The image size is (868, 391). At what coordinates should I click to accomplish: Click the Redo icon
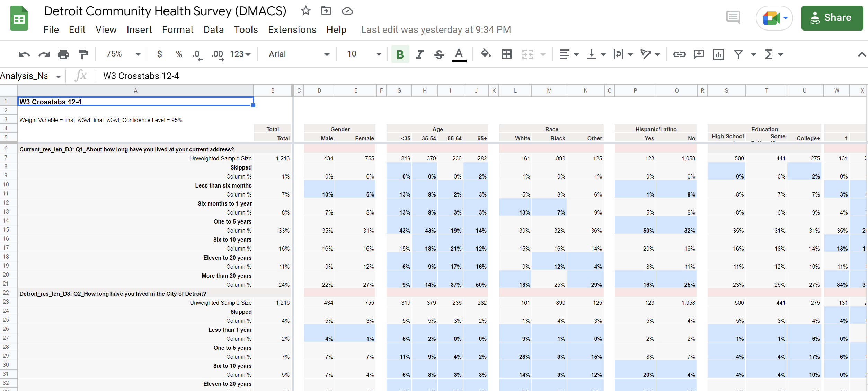click(44, 54)
